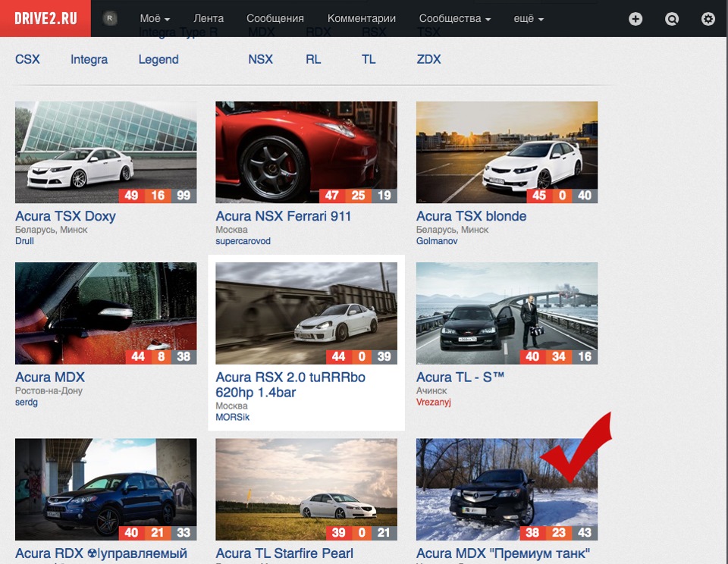
Task: Select the TL model link
Action: click(369, 59)
